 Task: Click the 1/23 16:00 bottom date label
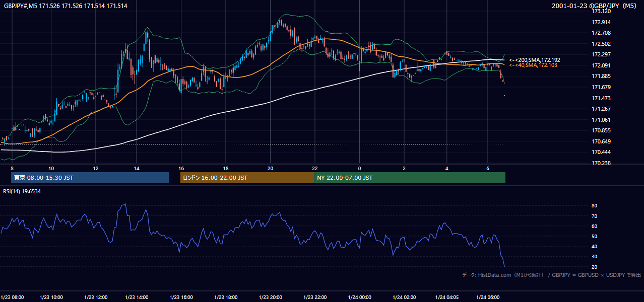(x=181, y=297)
